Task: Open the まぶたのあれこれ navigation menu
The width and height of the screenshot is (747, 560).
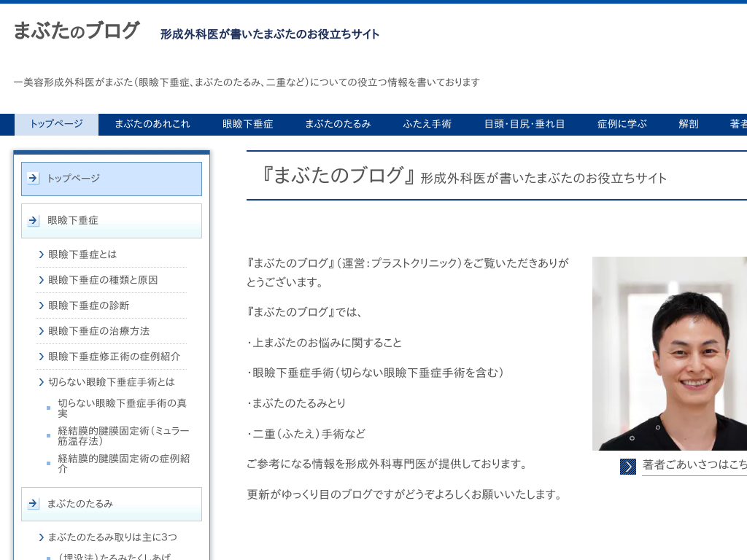Action: [152, 125]
